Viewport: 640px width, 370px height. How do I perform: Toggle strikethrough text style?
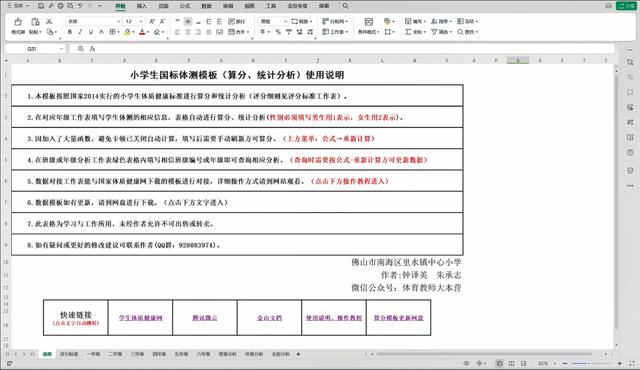point(101,32)
